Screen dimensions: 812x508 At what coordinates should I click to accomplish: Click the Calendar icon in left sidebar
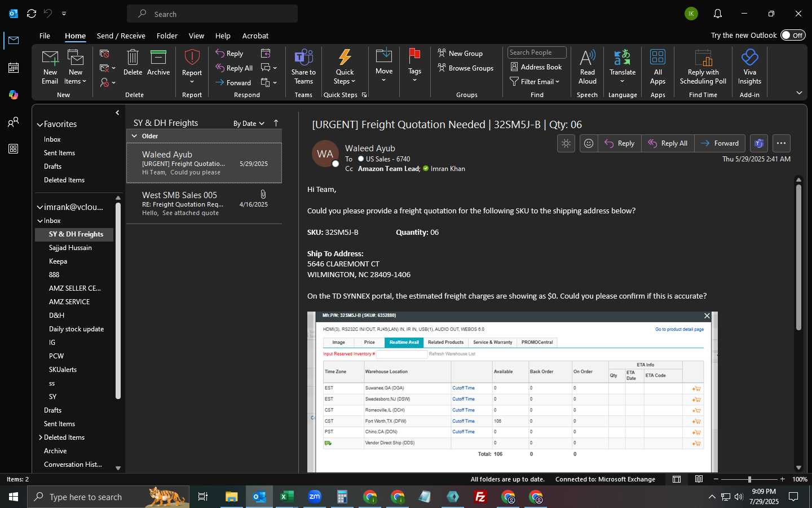click(x=14, y=68)
